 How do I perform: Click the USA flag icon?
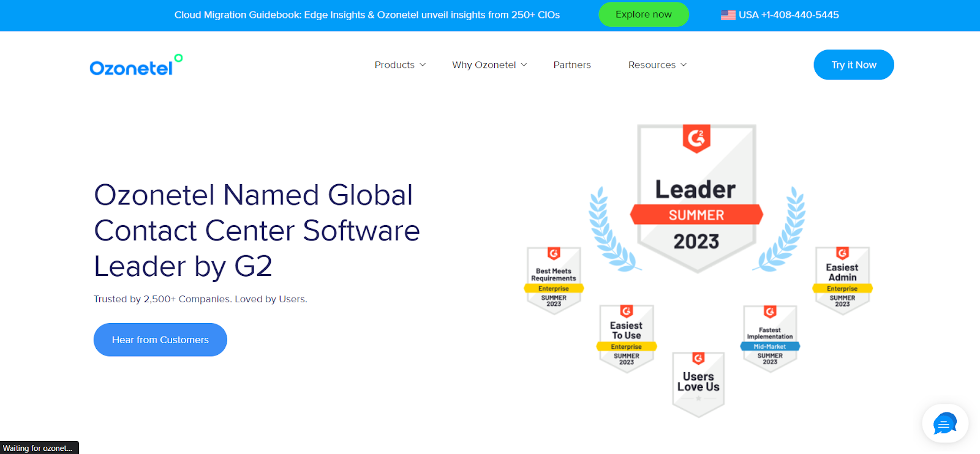tap(728, 15)
